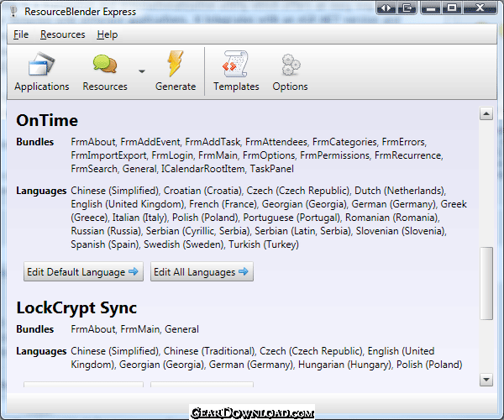Click the Serbian (Cyrillic, Serbia) entry
This screenshot has height=420, width=504.
[198, 231]
